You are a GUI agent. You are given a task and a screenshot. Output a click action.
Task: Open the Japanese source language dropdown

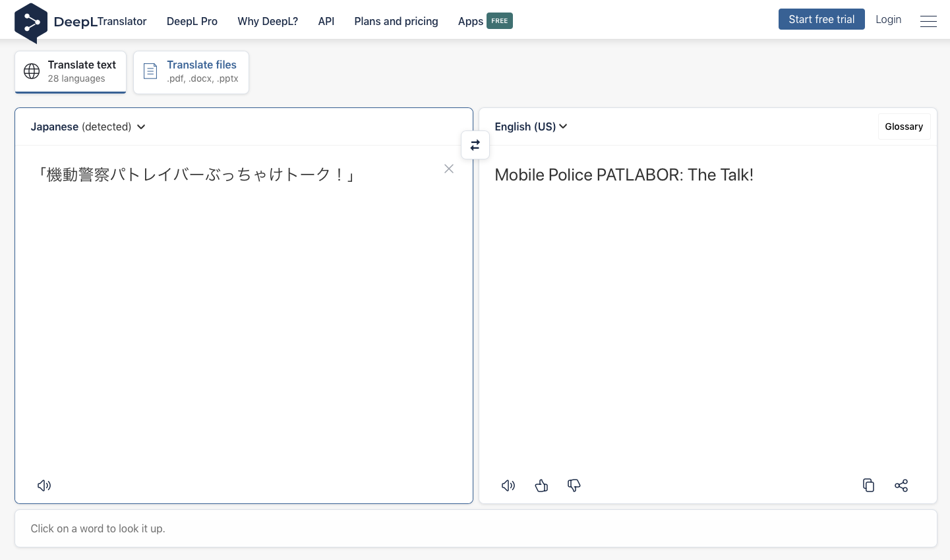(88, 126)
